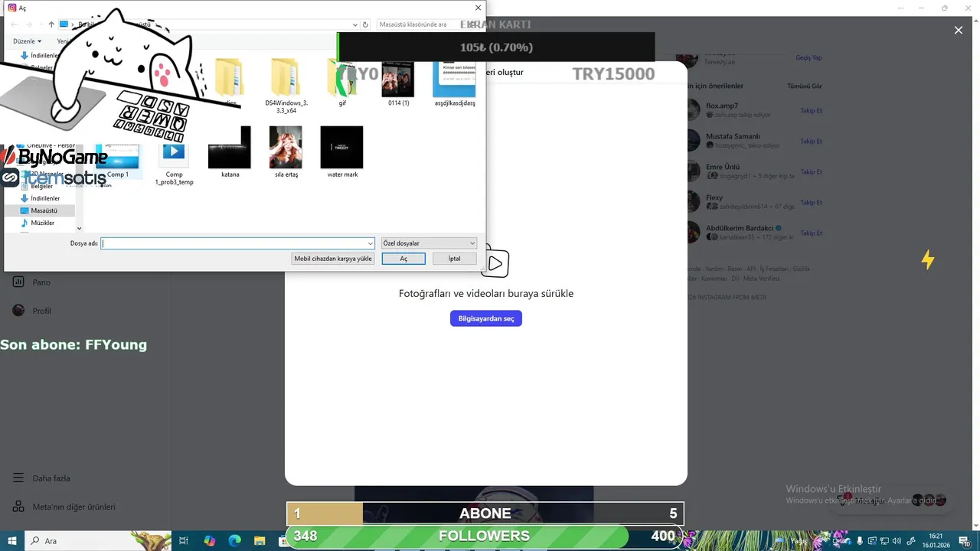Select the gif folder
Screen dimensions: 980x551
pos(342,83)
